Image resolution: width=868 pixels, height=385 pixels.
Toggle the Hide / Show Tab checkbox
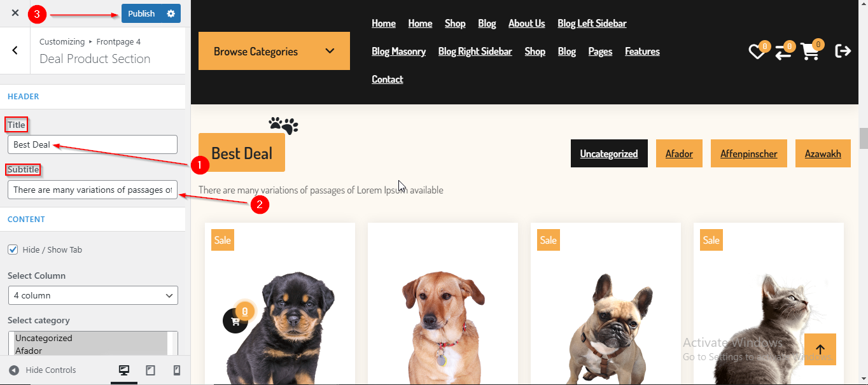13,249
